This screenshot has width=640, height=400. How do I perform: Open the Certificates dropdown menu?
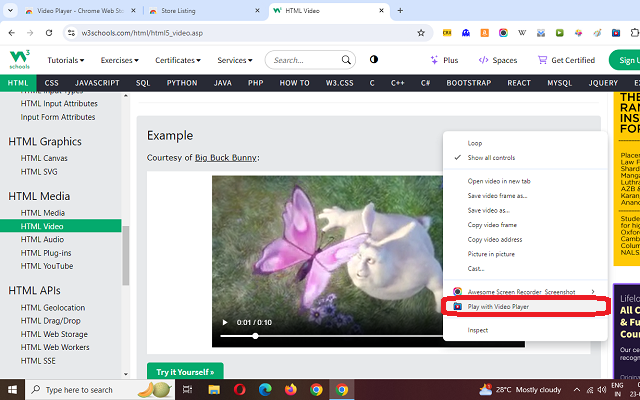(178, 60)
